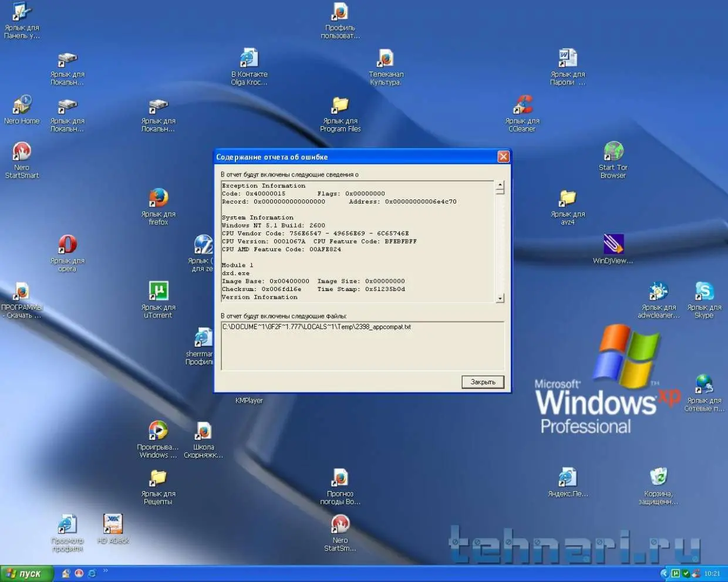Select the WinDjView desktop icon
728x582 pixels.
[x=613, y=249]
